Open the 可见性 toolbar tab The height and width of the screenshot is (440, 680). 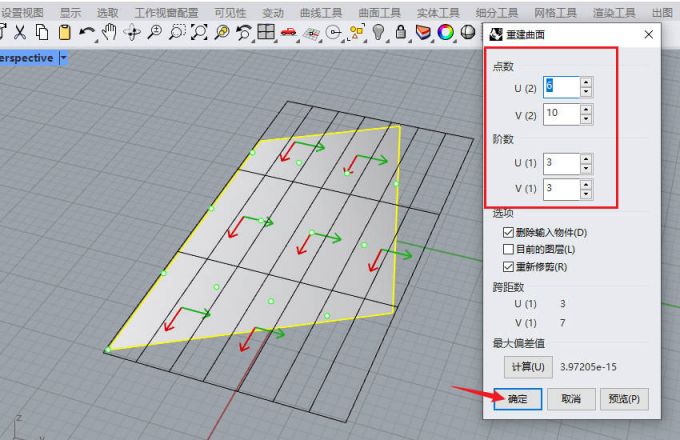[230, 13]
